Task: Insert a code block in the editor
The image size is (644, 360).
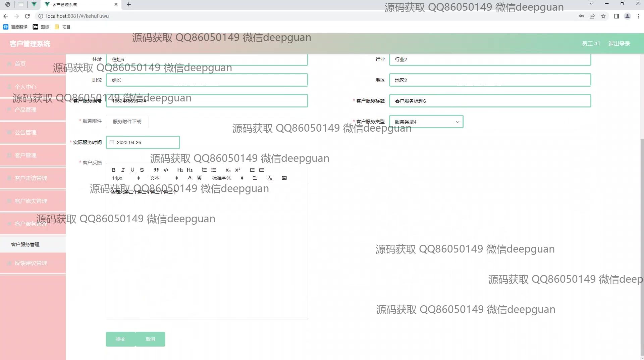Action: pos(166,170)
